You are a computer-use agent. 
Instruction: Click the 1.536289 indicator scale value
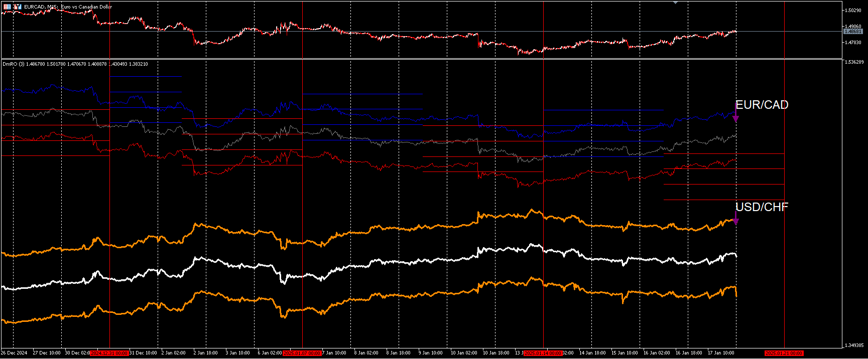pos(854,62)
